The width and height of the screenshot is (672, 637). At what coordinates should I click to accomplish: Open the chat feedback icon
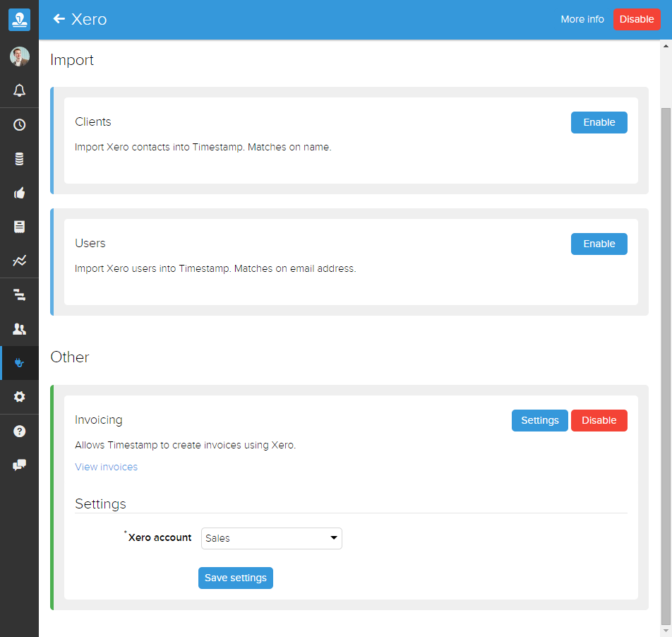[19, 465]
